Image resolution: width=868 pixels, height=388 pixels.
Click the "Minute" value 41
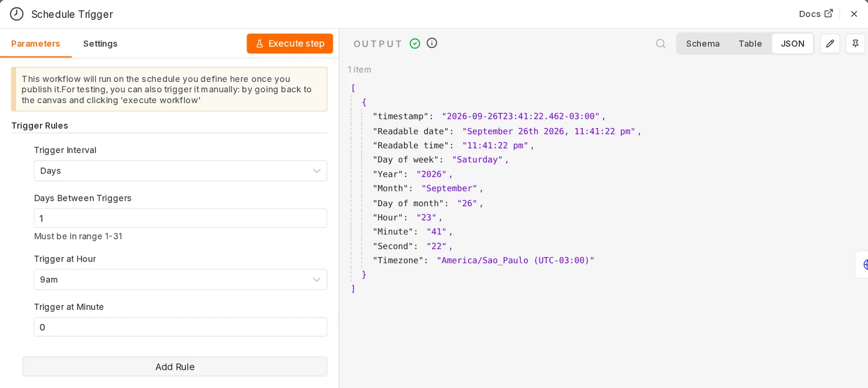point(436,232)
